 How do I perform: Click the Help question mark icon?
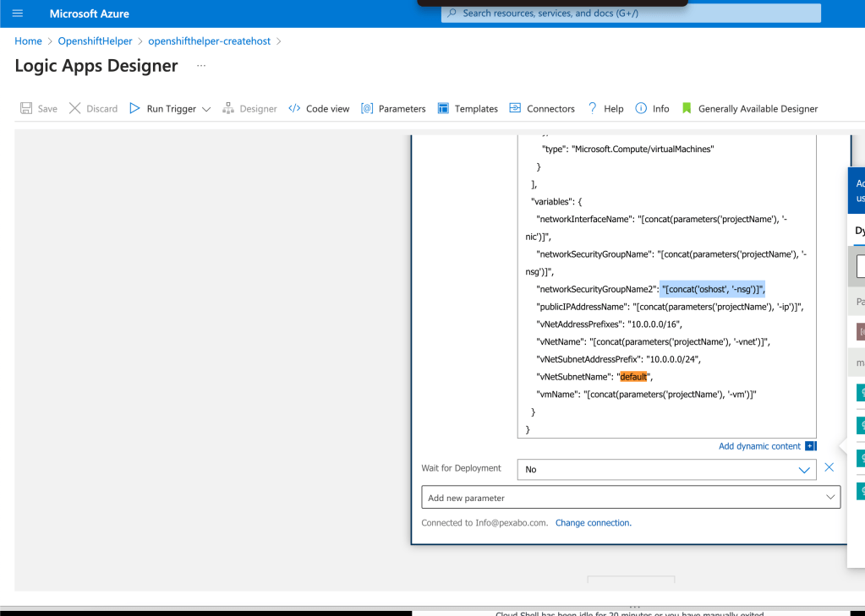[x=592, y=108]
